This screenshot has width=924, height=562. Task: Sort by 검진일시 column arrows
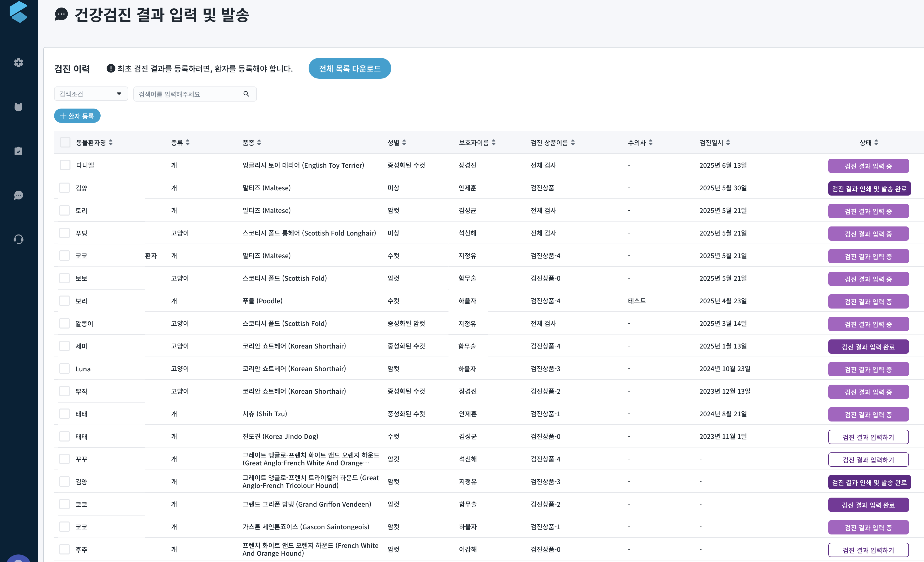click(728, 142)
